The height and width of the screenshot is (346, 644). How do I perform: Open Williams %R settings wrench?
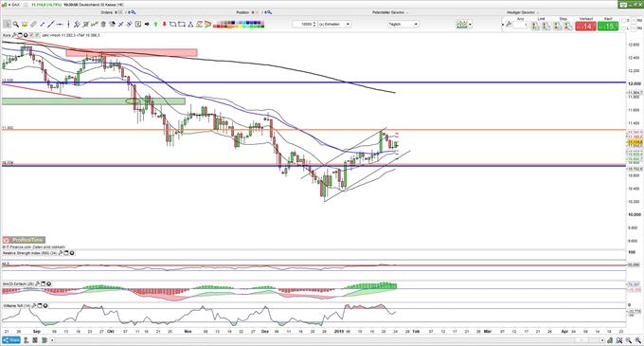point(34,306)
